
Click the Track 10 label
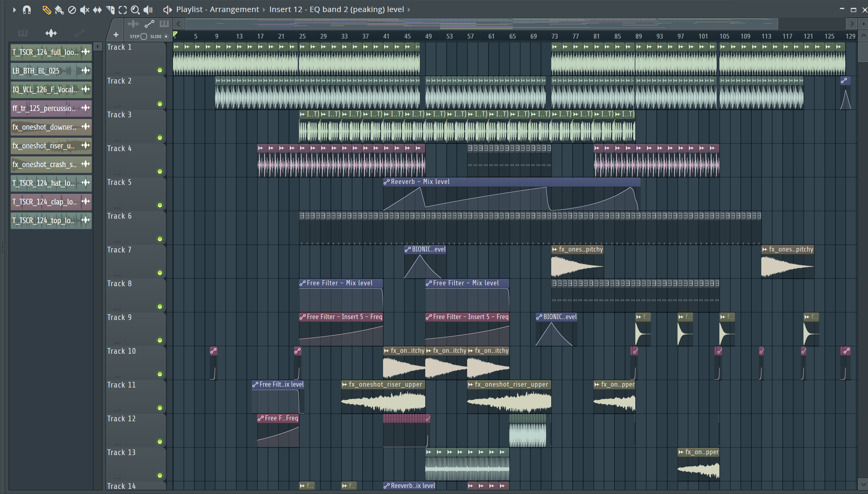121,351
